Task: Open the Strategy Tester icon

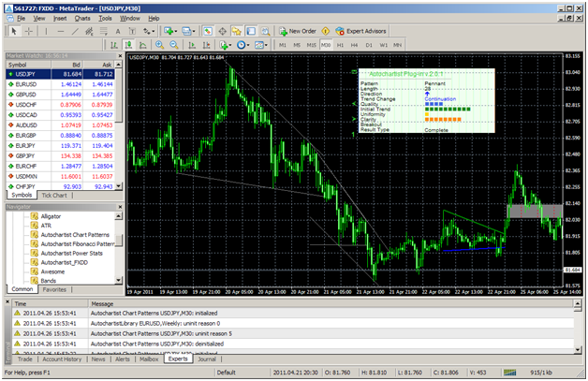Action: 266,31
